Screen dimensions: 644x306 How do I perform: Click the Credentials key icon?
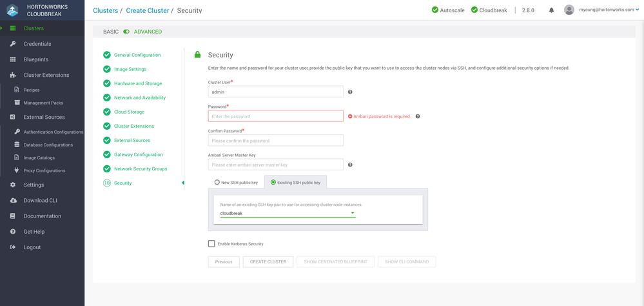coord(13,44)
